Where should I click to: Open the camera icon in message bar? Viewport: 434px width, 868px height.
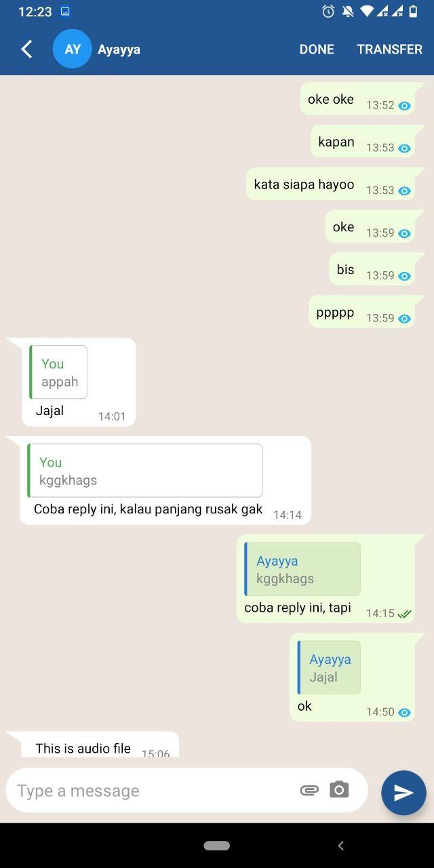[x=339, y=789]
